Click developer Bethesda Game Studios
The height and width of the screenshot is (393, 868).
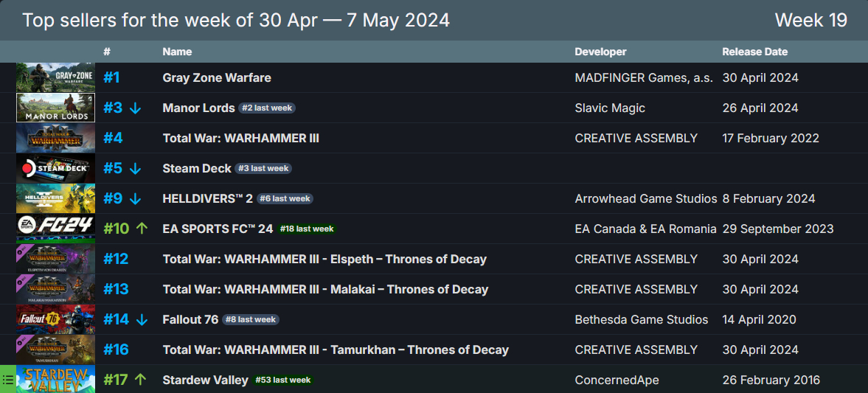tap(642, 319)
